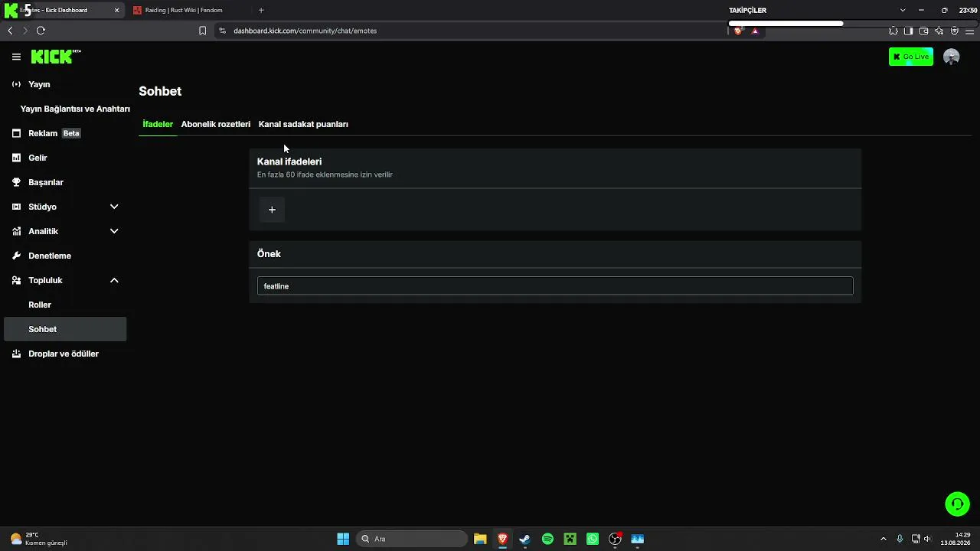Collapse the Topluluk sidebar section chevron
Screen dimensions: 980x551
(114, 280)
